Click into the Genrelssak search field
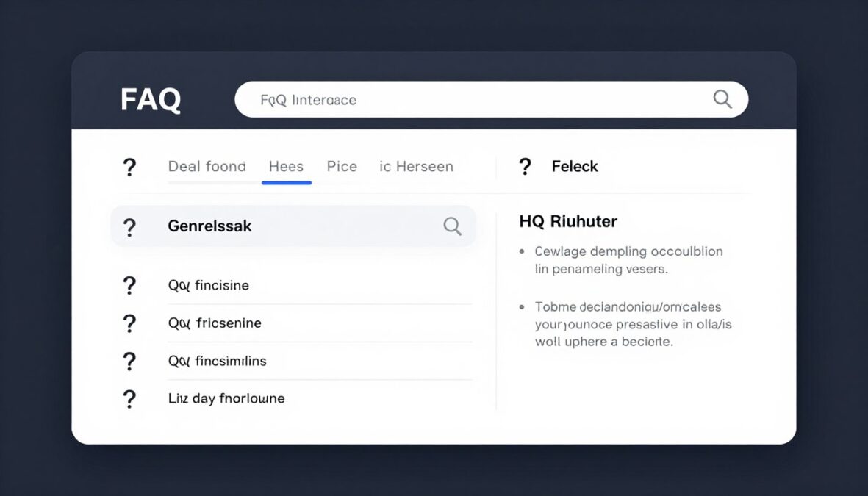 pyautogui.click(x=301, y=226)
